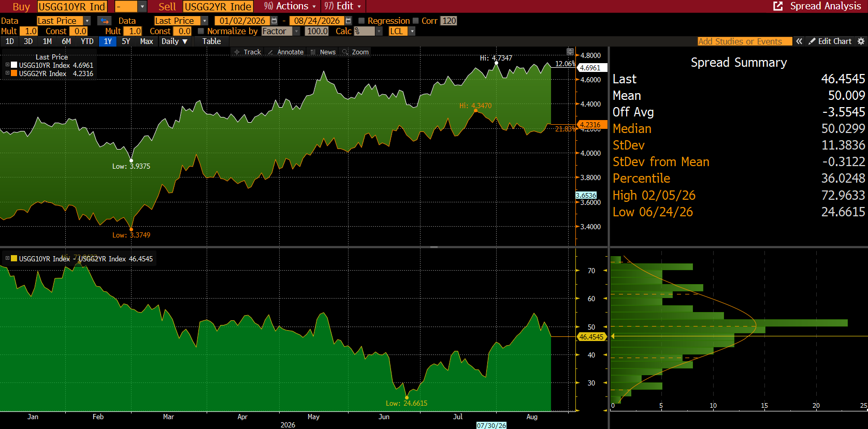Screen dimensions: 868x429
Task: Open the start date calendar picker
Action: tap(274, 21)
